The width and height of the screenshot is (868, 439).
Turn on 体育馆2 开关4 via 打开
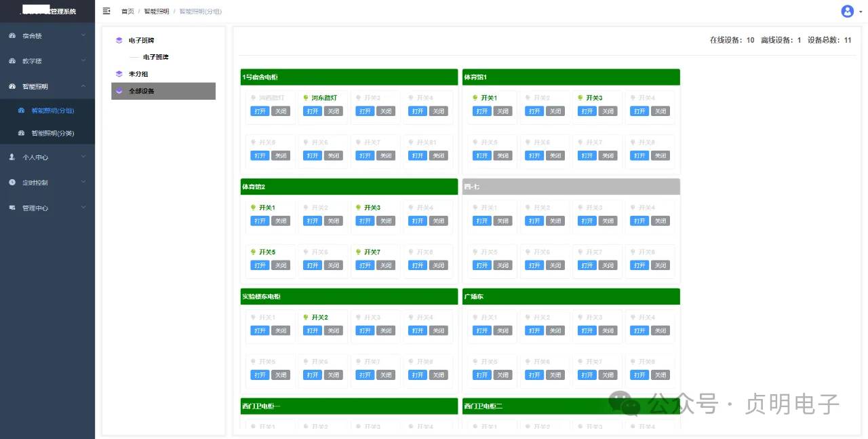point(418,221)
